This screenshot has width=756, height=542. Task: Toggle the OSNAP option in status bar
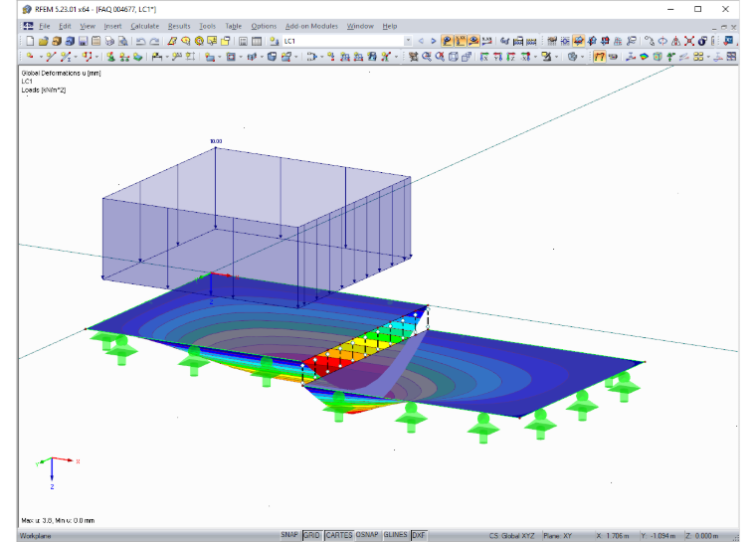click(367, 535)
